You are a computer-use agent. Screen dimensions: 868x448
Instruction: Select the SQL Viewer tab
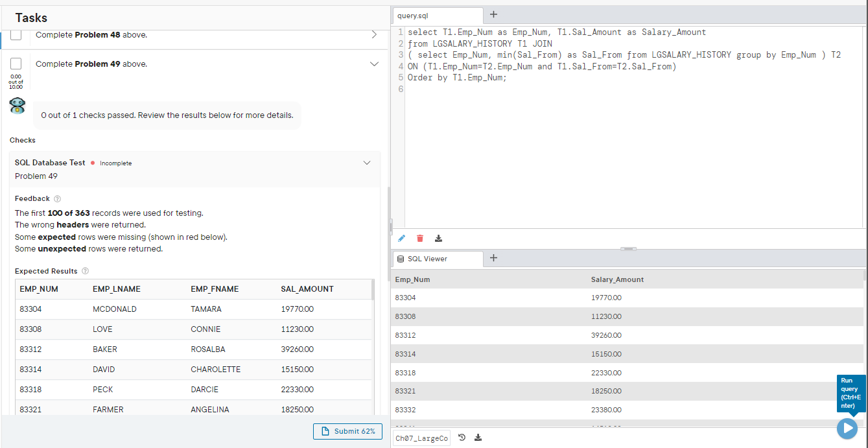[438, 259]
